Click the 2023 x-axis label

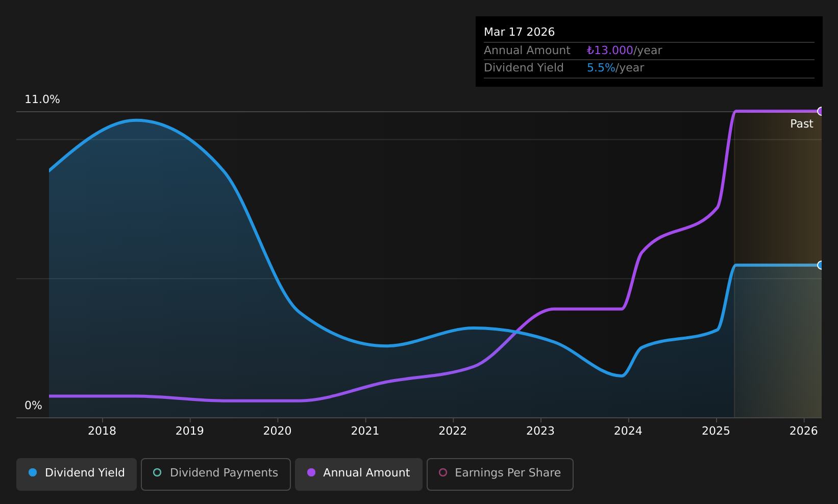(x=540, y=431)
